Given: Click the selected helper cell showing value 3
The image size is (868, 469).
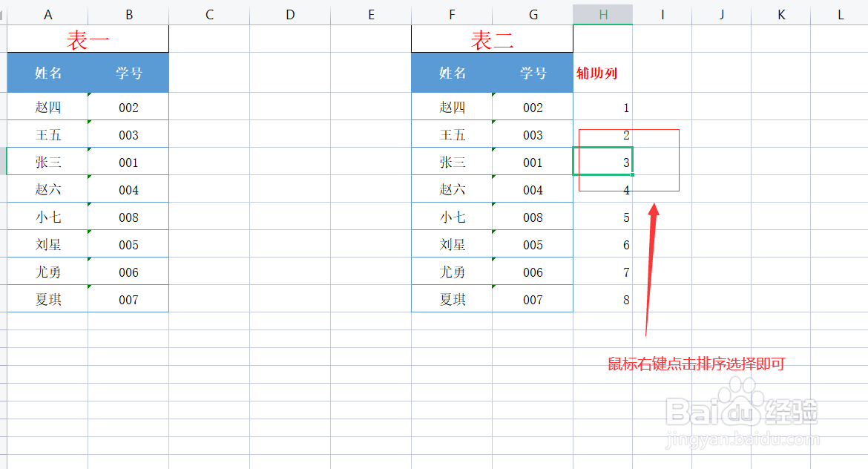Looking at the screenshot, I should tap(602, 161).
